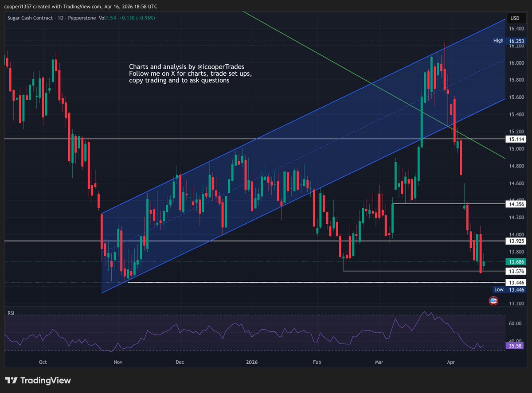
Task: Toggle the horizontal line at 15.114
Action: coord(266,139)
